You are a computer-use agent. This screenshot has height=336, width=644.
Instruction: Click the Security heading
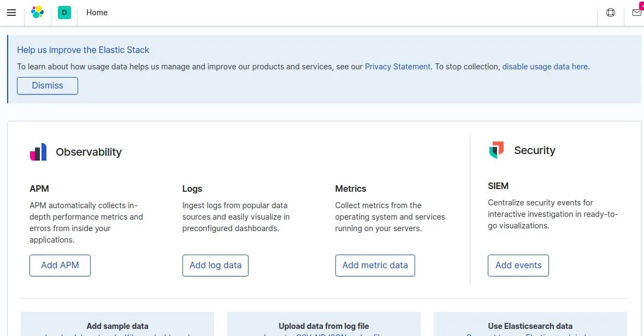535,150
